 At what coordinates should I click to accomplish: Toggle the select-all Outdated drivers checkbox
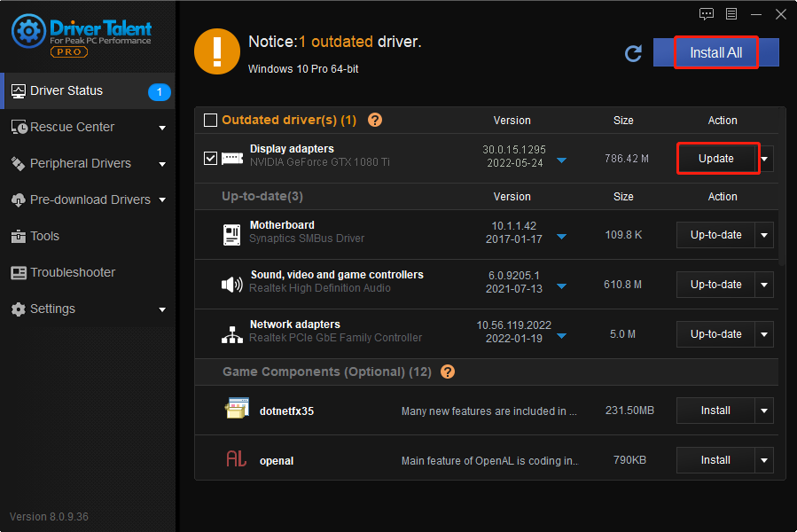[210, 120]
